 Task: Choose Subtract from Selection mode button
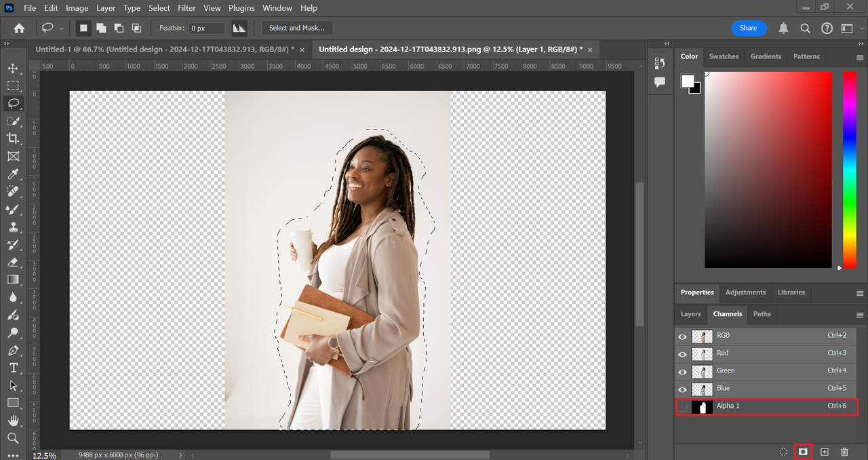(x=119, y=28)
